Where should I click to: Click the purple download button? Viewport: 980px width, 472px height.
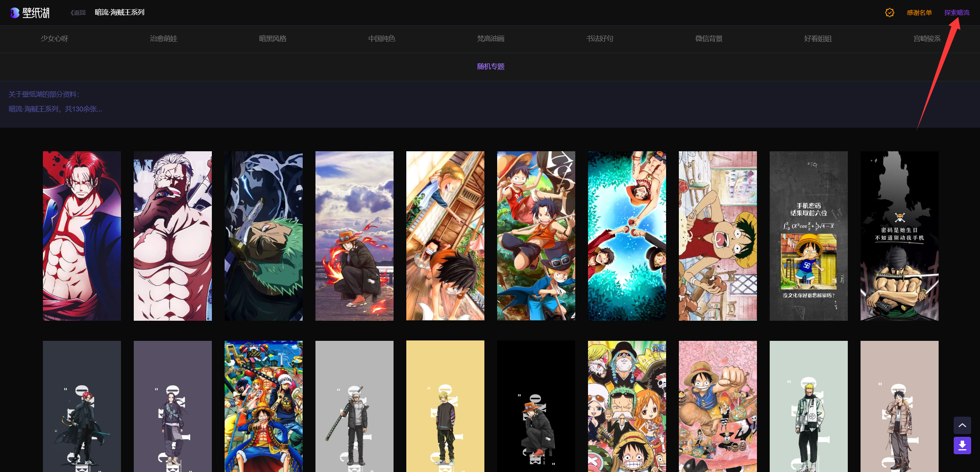962,446
